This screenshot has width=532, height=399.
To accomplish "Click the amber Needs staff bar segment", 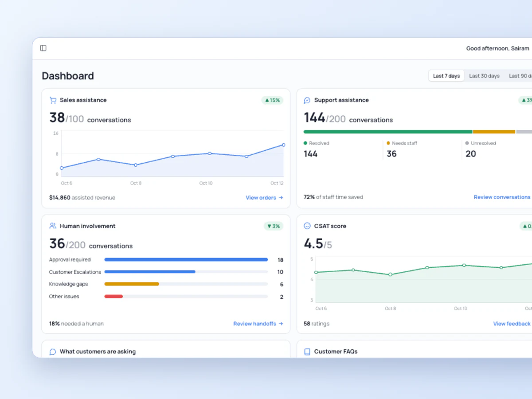I will pos(494,132).
